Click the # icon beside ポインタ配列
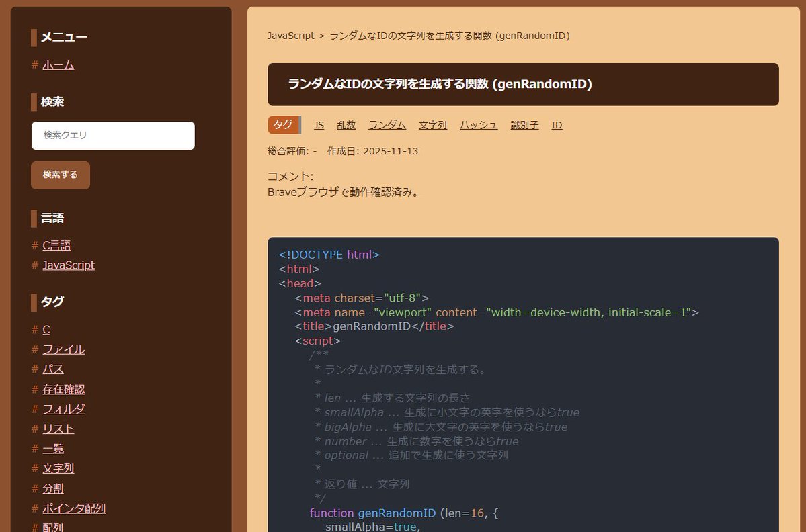Image resolution: width=806 pixels, height=532 pixels. pyautogui.click(x=35, y=508)
